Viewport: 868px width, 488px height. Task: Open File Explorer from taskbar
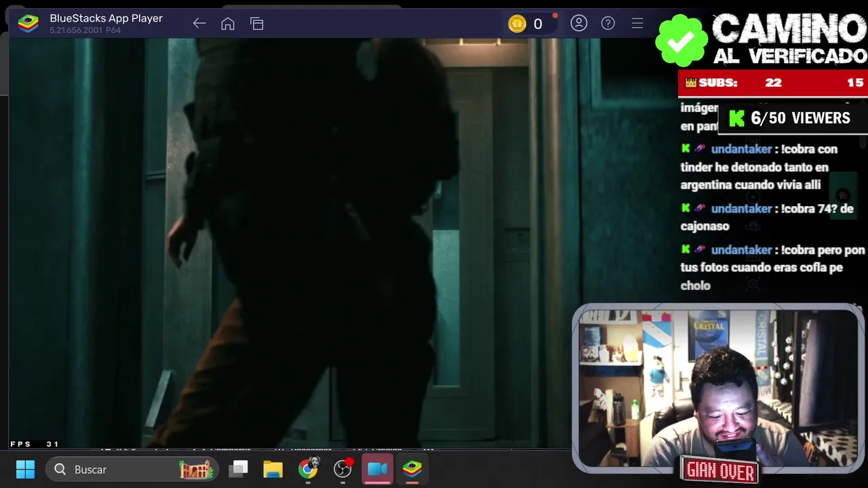point(273,469)
